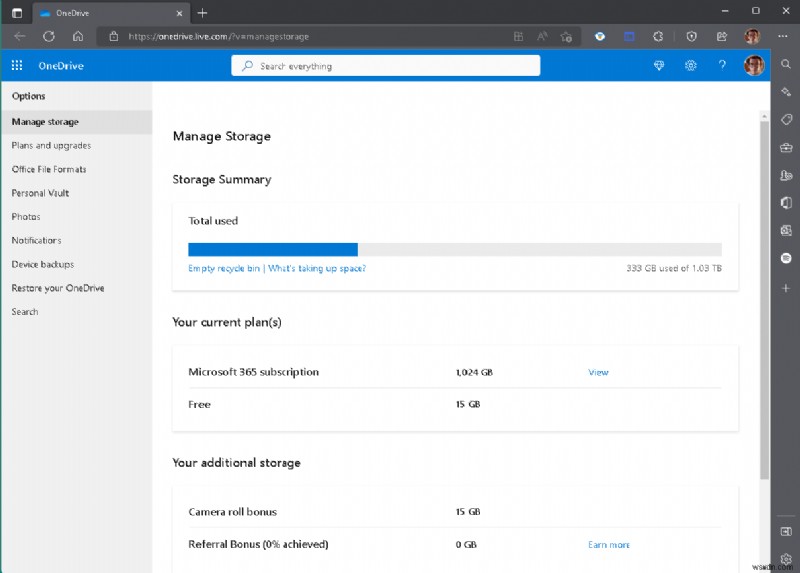
Task: Open the OneDrive app launcher grid
Action: pyautogui.click(x=17, y=65)
